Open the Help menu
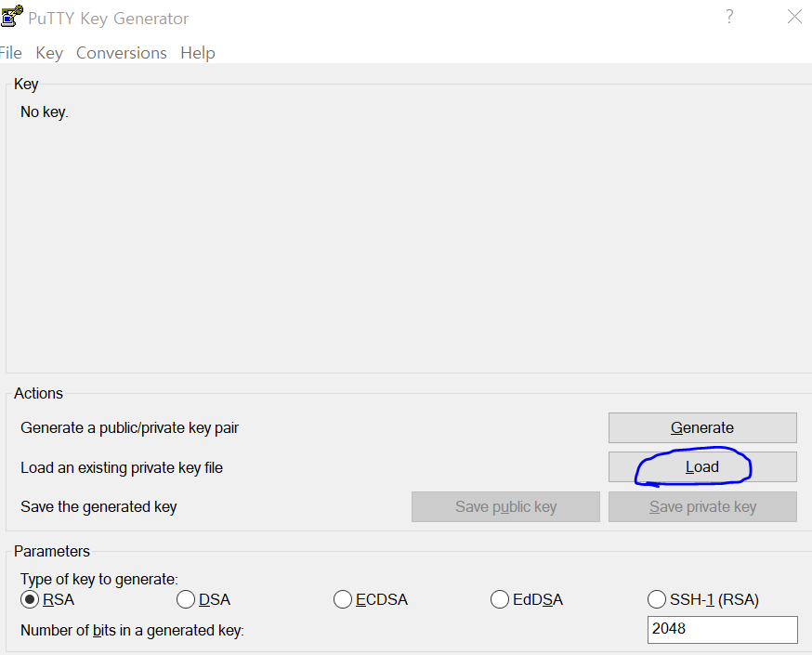The width and height of the screenshot is (812, 655). pyautogui.click(x=198, y=53)
